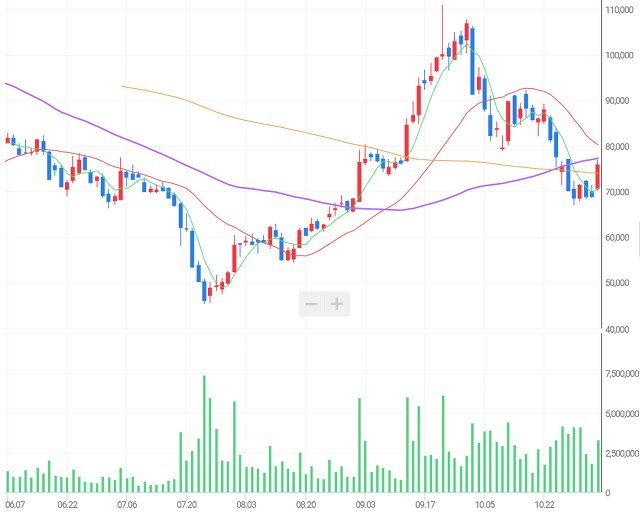Click the plus zoom-in button
Screen dimensions: 640x513
(337, 304)
